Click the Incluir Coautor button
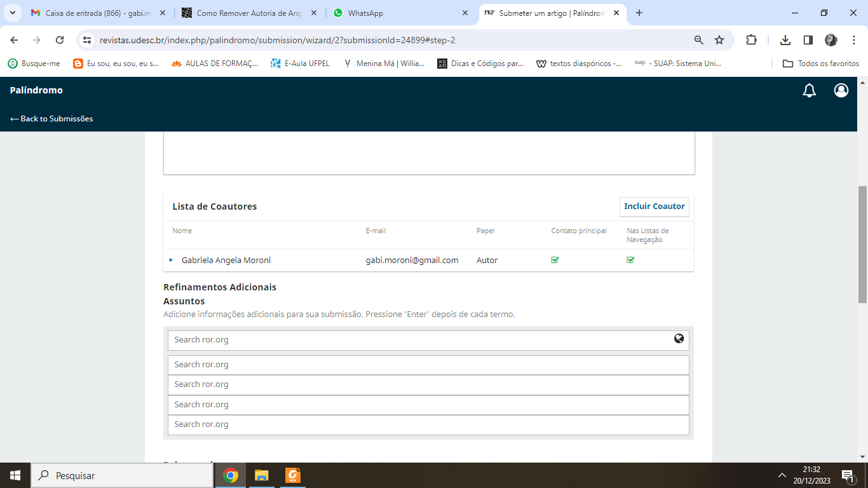This screenshot has height=488, width=868. click(x=654, y=207)
